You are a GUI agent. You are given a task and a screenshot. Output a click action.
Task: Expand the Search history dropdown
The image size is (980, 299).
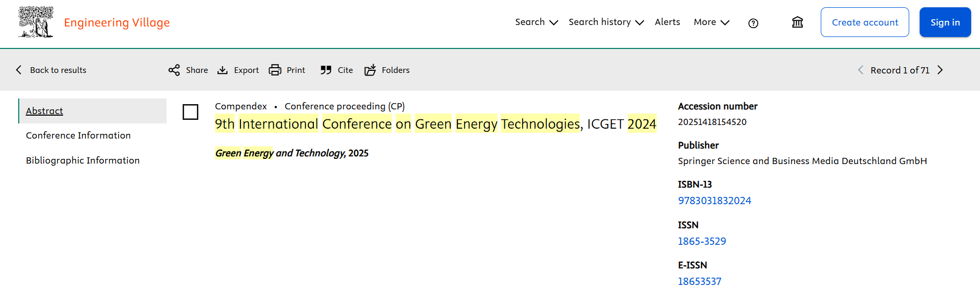coord(606,22)
